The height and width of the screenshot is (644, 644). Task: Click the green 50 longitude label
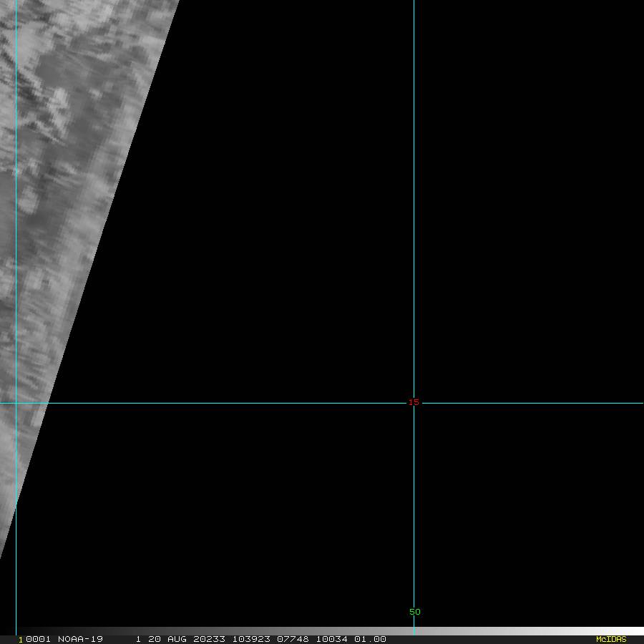click(415, 612)
